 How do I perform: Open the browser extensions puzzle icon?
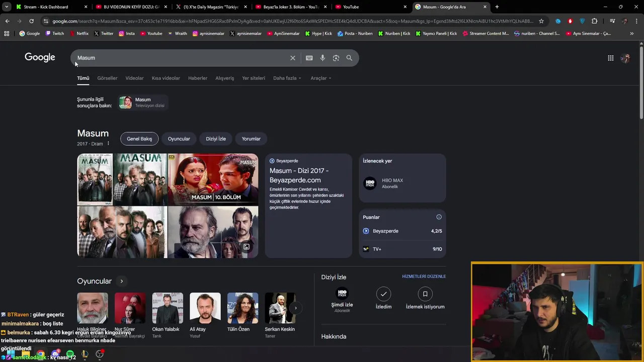coord(594,21)
